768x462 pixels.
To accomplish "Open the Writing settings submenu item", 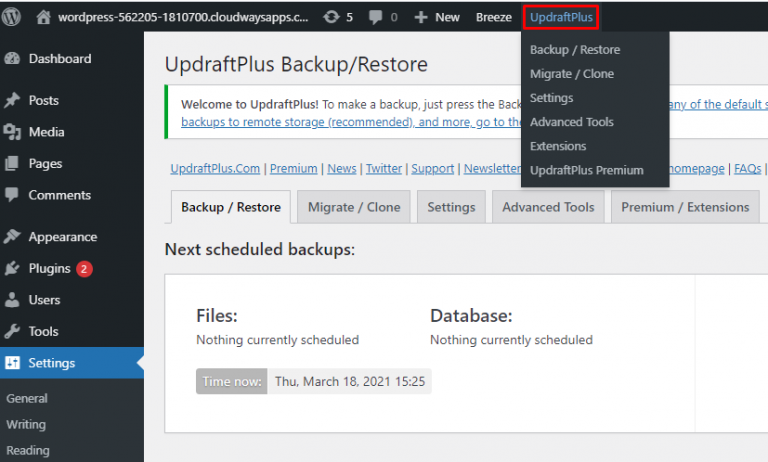I will click(x=26, y=425).
